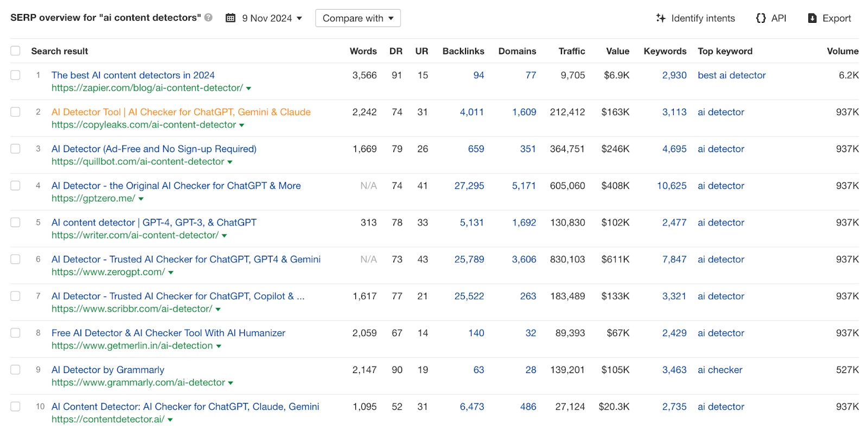Screen dimensions: 868x430
Task: Open 'AI Detector Tool | AI Checker' copyleaks title
Action: tap(181, 112)
